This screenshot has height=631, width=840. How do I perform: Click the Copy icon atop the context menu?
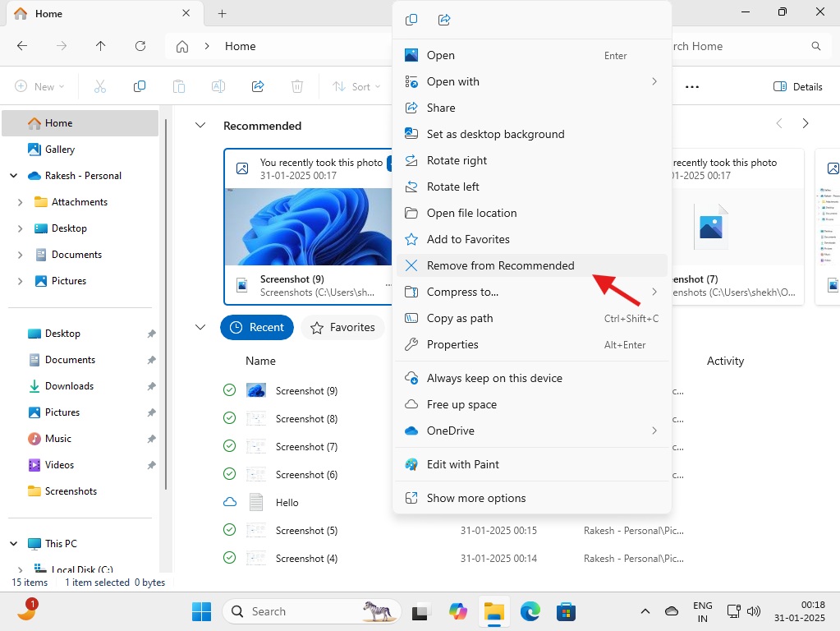[x=411, y=19]
